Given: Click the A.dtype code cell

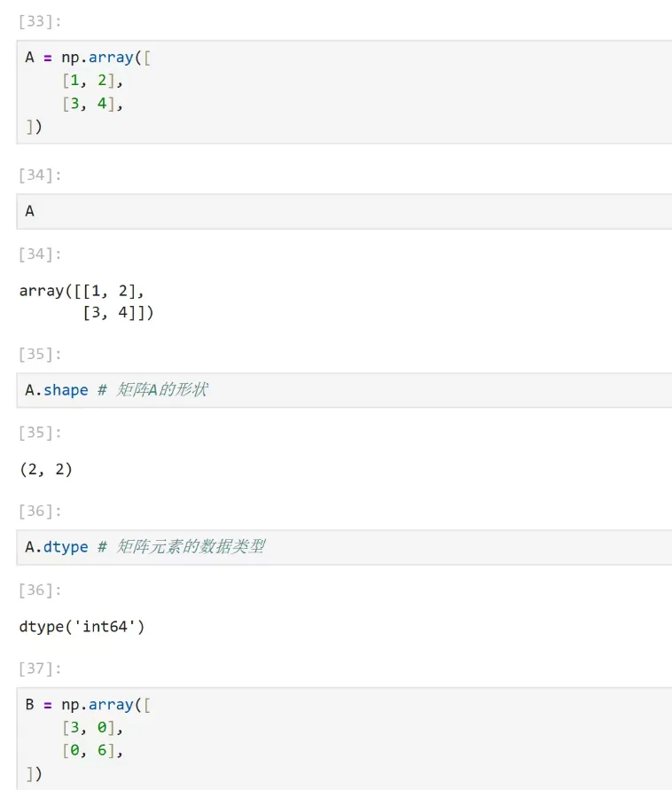Looking at the screenshot, I should [x=344, y=547].
